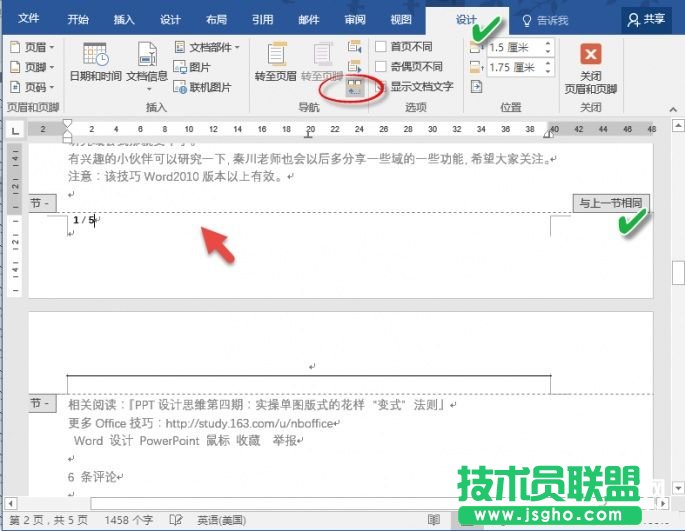Enable 奇偶页不同 (Different Odd & Even Pages)
Viewport: 685px width, 531px height.
tap(382, 66)
